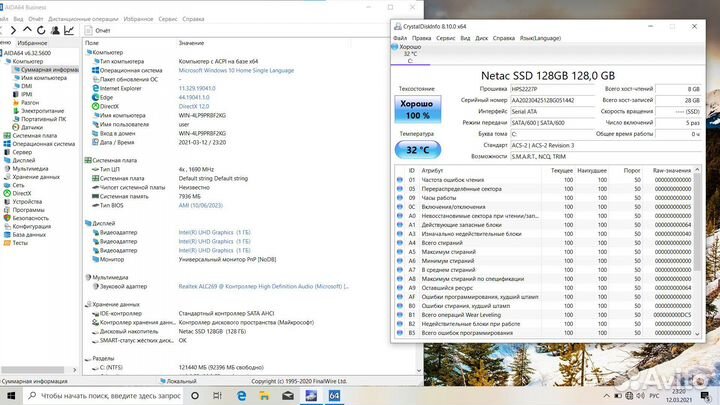Viewport: 720px width, 405px height.
Task: Click the 32 °C temperature button
Action: click(x=417, y=150)
